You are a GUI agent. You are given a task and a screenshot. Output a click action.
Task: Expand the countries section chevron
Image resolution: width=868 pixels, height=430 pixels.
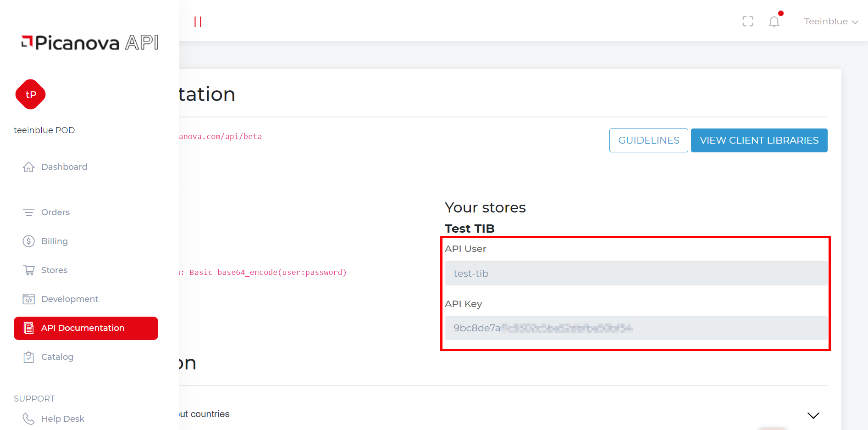813,415
